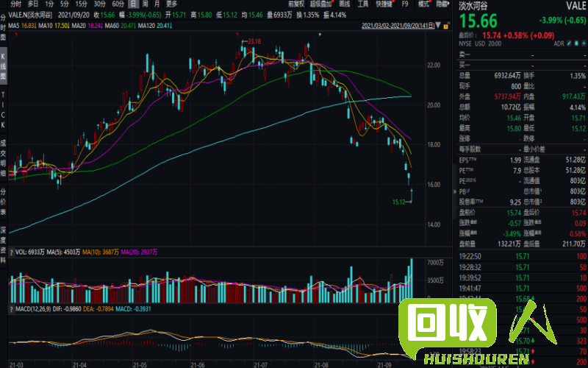Click the large 15.66 last price
Viewport: 588px width, 368px height.
(x=478, y=21)
